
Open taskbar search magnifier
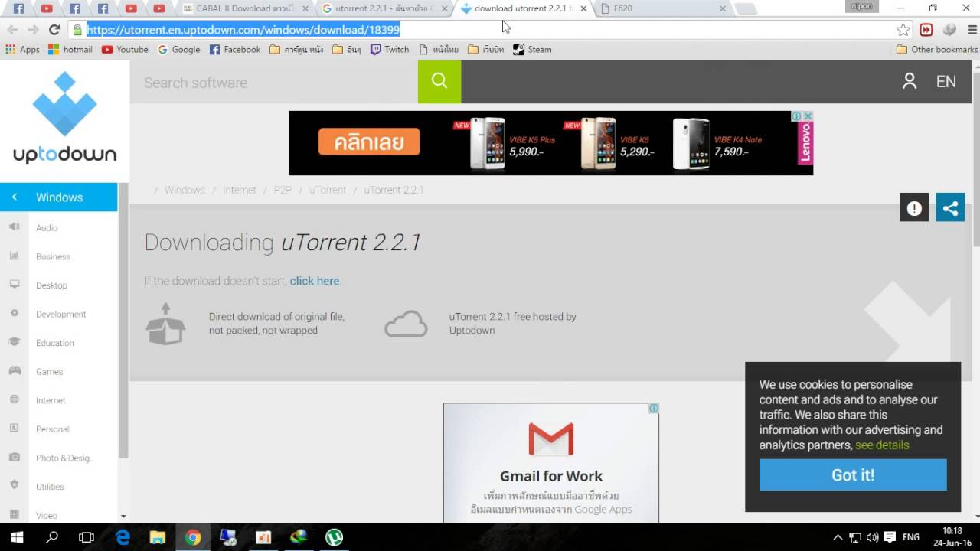52,537
